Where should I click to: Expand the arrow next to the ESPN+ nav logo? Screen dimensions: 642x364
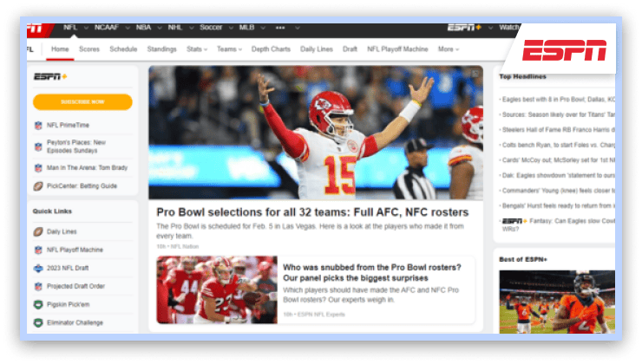[490, 28]
